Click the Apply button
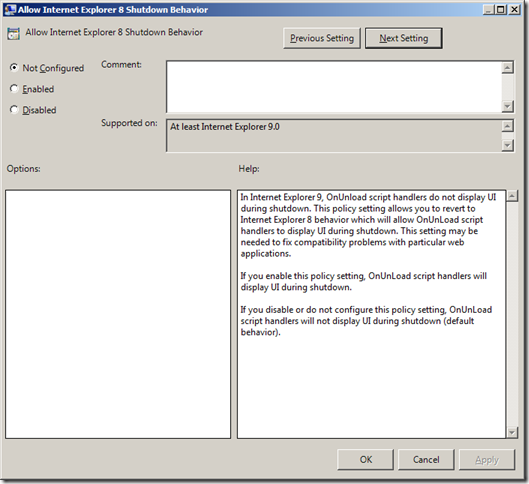Viewport: 529px width, 484px height. (487, 459)
